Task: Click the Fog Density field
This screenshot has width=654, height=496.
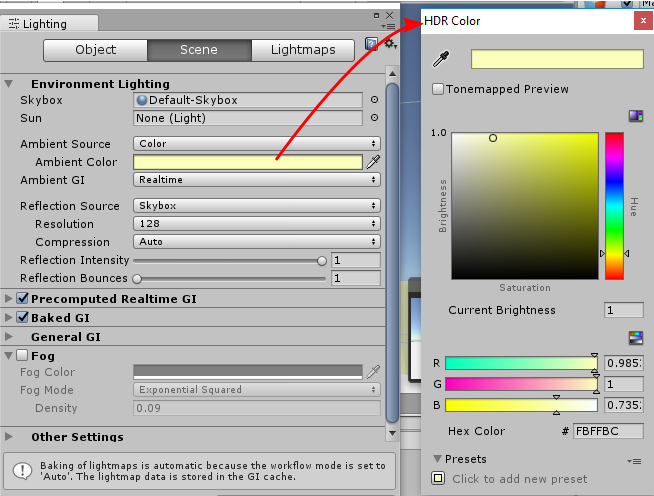Action: 257,408
